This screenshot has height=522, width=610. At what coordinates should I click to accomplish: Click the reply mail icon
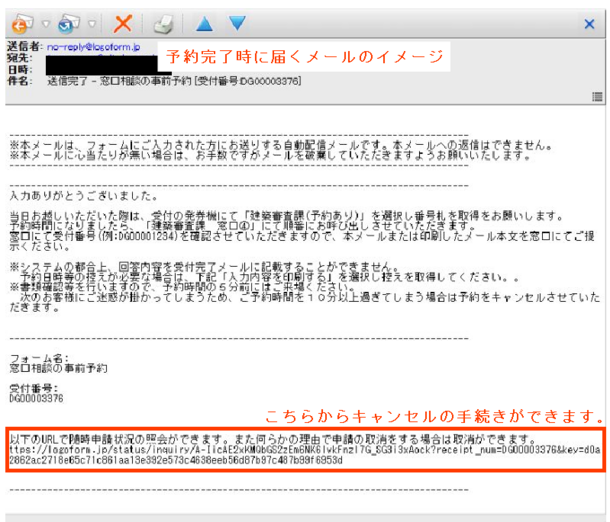23,24
